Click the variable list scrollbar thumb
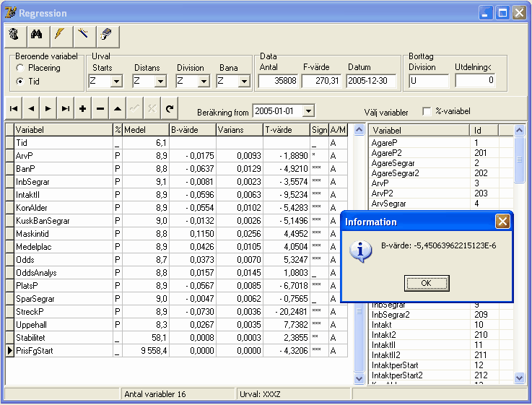The image size is (532, 405). (519, 160)
